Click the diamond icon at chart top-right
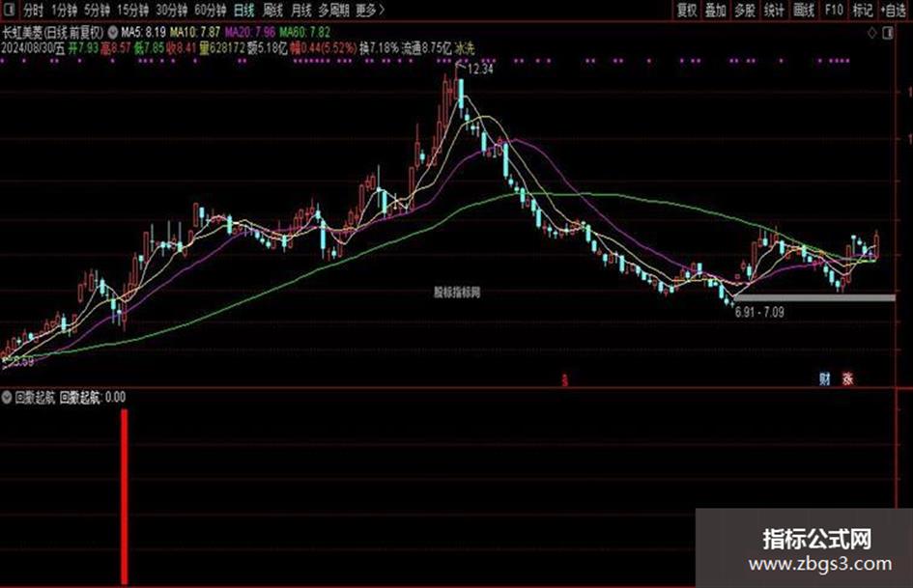This screenshot has height=588, width=913. 871,33
